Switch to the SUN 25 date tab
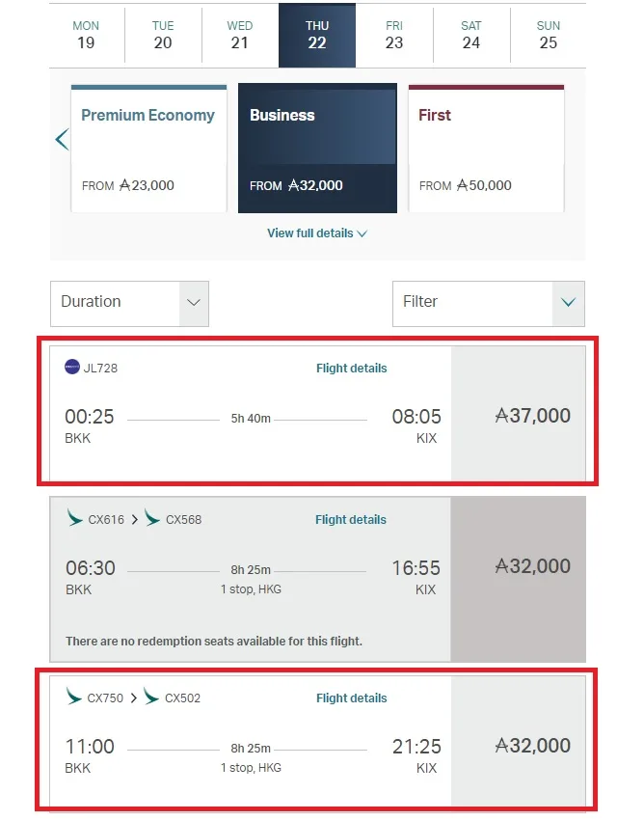 (549, 35)
